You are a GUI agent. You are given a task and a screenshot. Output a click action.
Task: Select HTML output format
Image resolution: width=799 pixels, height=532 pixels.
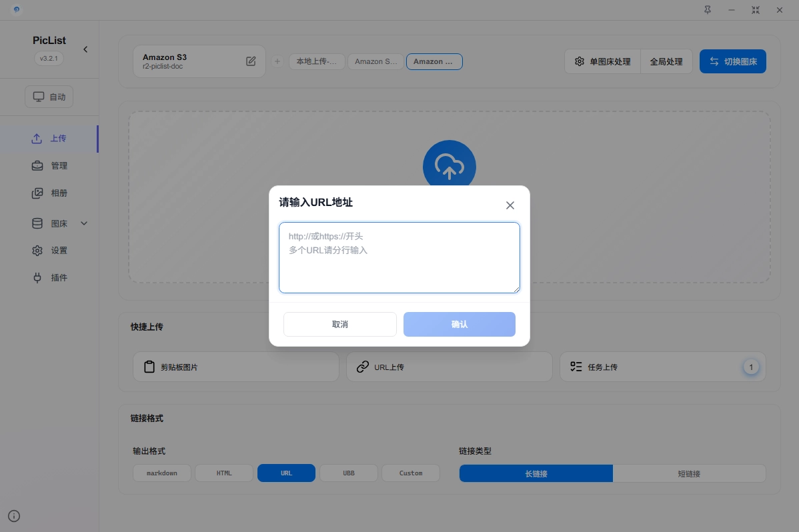tap(224, 473)
